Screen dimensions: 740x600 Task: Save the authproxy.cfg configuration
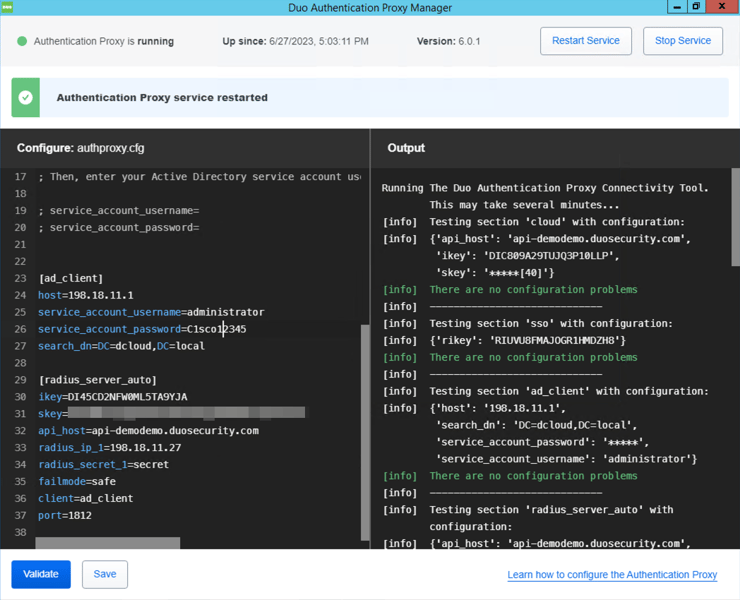(x=105, y=574)
